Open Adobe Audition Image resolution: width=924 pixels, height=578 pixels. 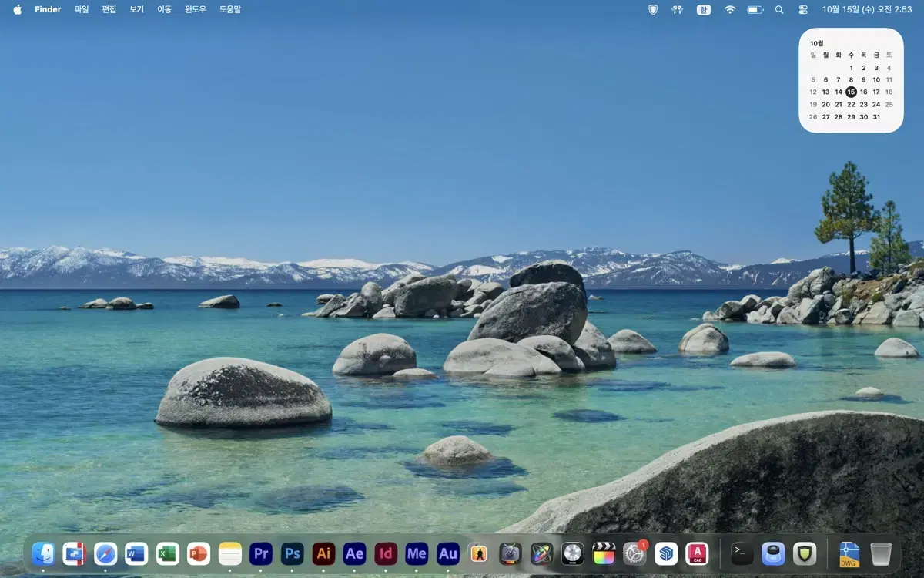click(447, 553)
